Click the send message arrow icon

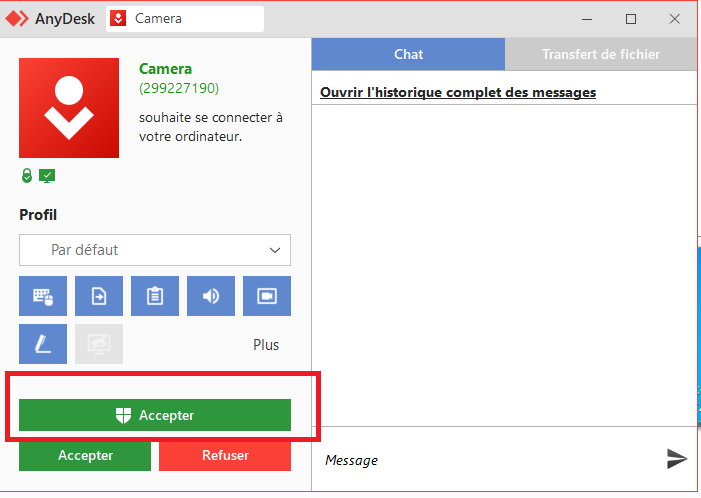click(x=677, y=458)
